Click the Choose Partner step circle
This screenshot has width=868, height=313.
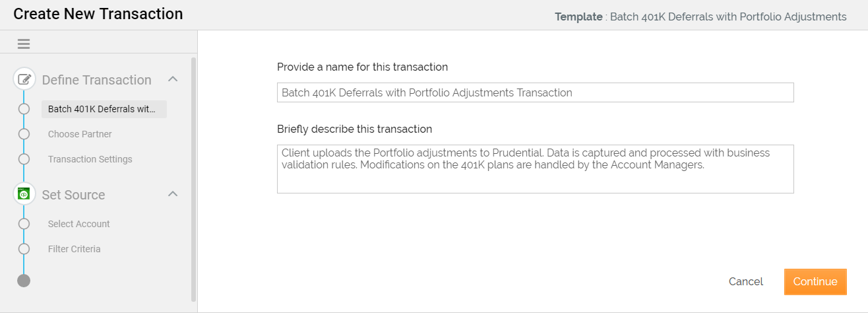(x=24, y=134)
